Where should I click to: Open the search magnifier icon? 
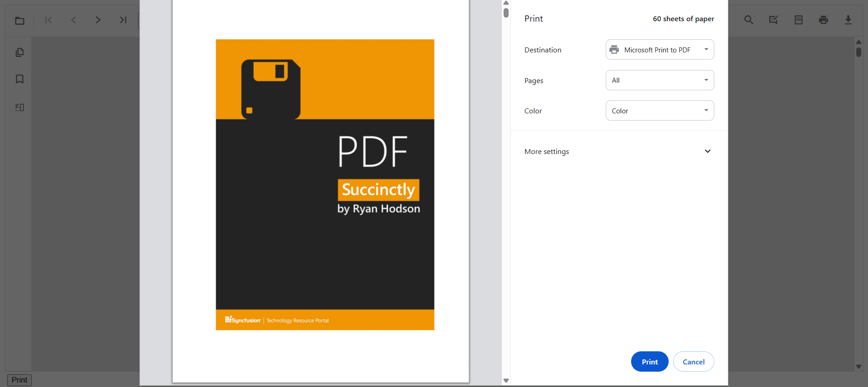click(x=749, y=20)
